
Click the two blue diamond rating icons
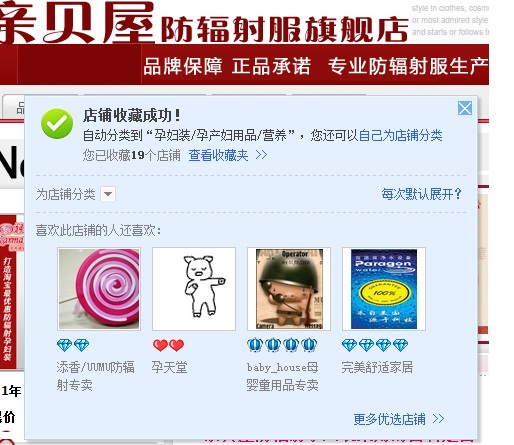pos(73,345)
